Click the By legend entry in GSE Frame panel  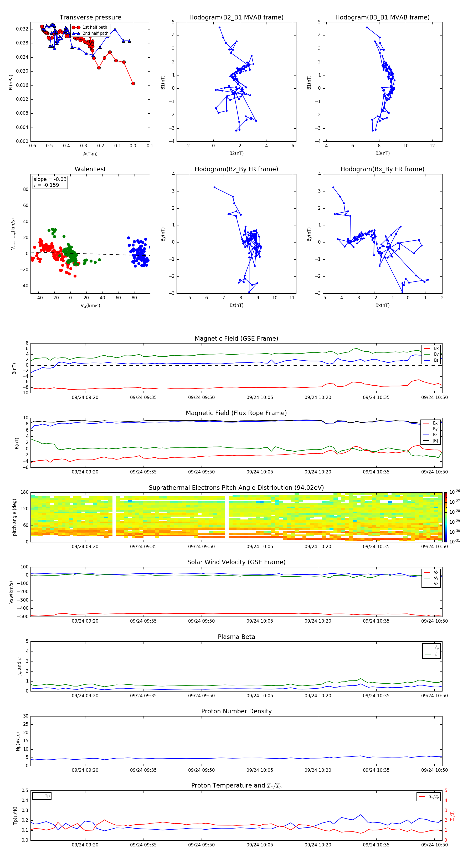click(x=431, y=355)
